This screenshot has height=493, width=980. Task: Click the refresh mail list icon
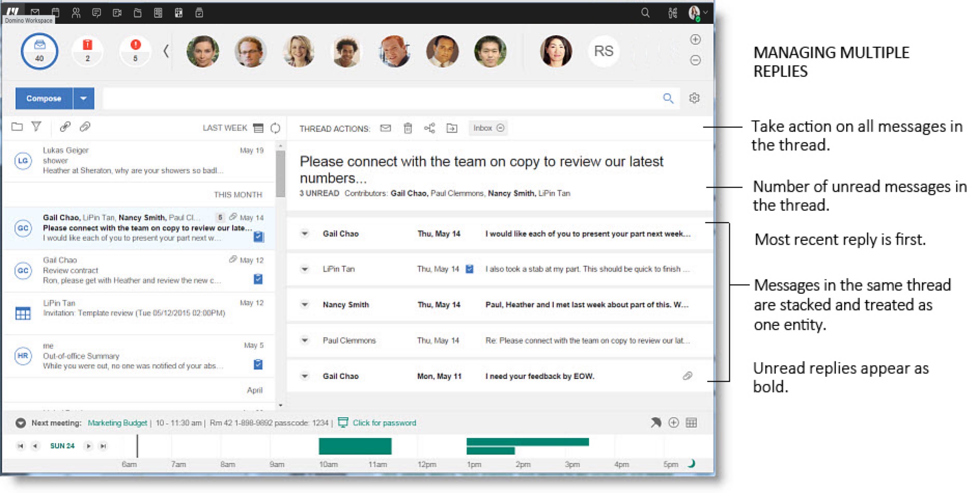(275, 128)
